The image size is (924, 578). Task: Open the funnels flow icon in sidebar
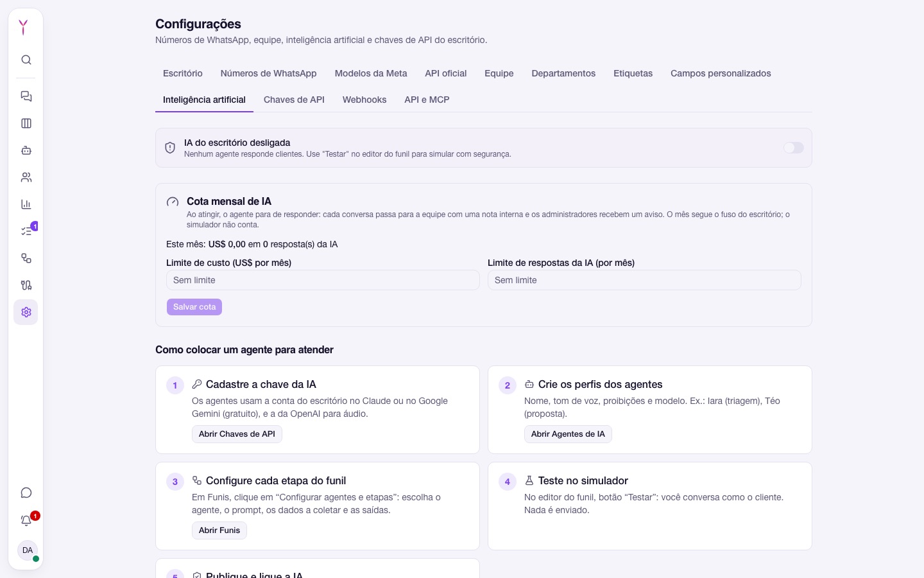26,258
